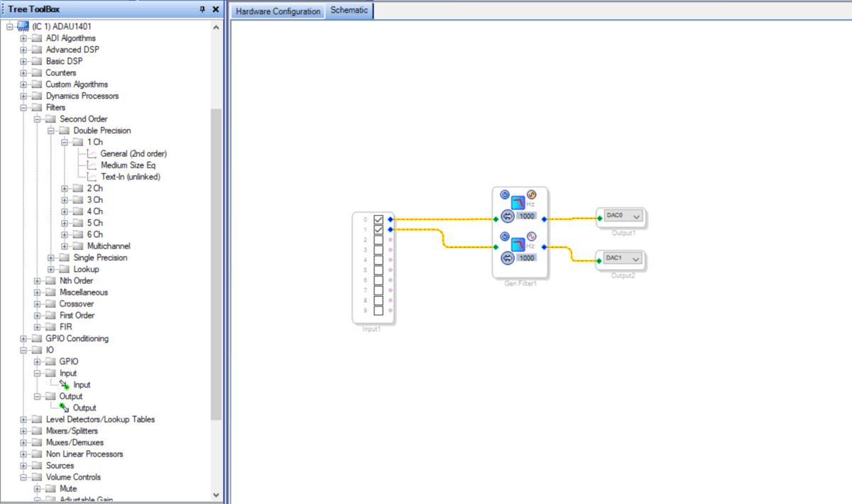Viewport: 852px width, 504px height.
Task: Select the GPIO Conditioning tree item
Action: [77, 339]
